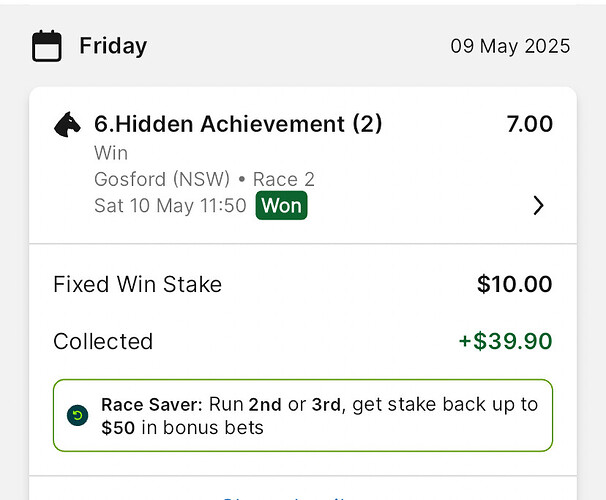
Task: Select the Win bet type label
Action: pyautogui.click(x=111, y=153)
